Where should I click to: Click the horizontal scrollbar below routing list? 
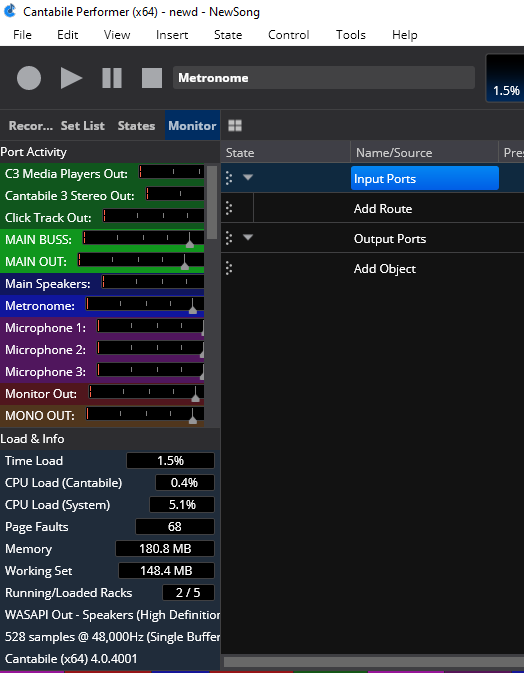click(x=373, y=661)
